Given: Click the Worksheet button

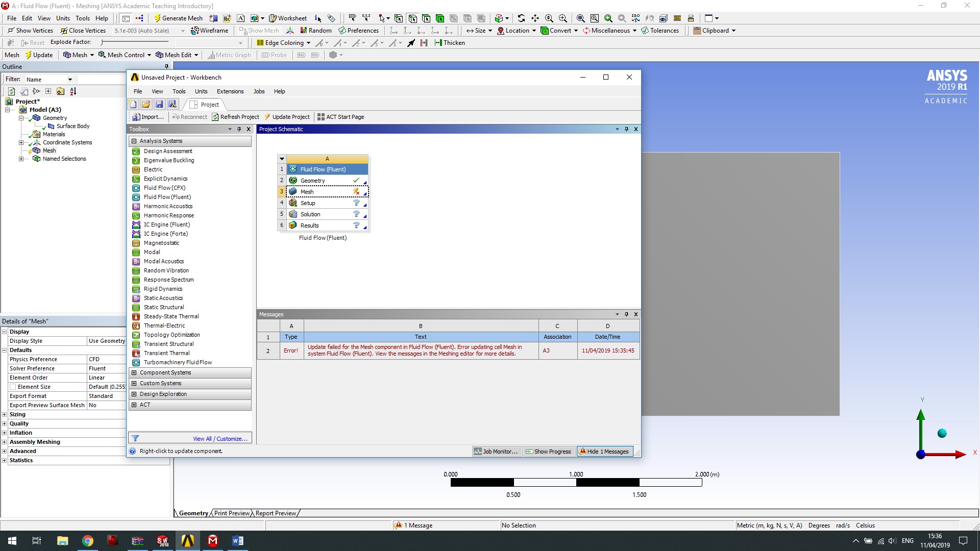Looking at the screenshot, I should 288,18.
